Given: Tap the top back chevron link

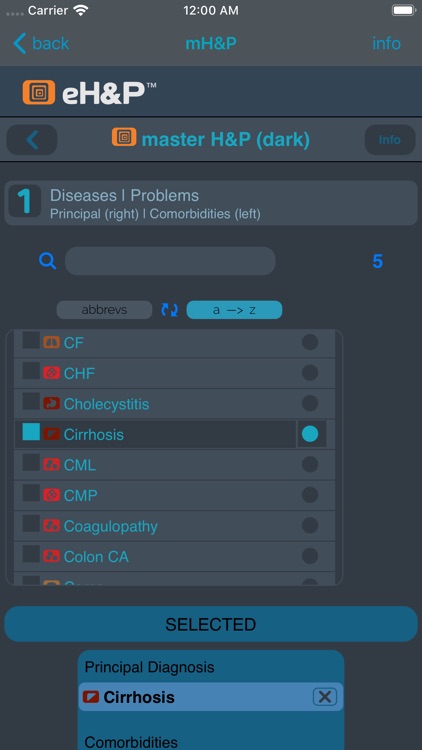Looking at the screenshot, I should 41,44.
